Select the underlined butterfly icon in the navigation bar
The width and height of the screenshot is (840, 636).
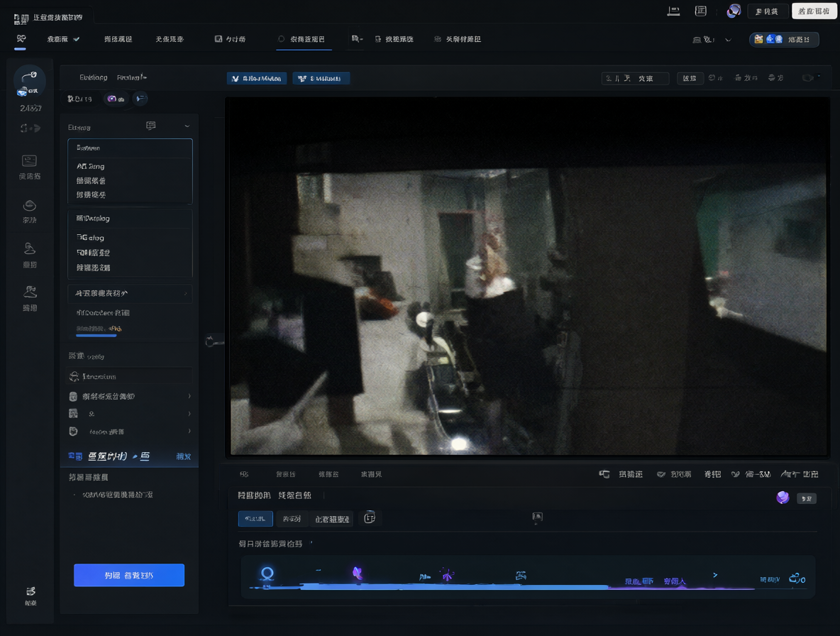21,39
